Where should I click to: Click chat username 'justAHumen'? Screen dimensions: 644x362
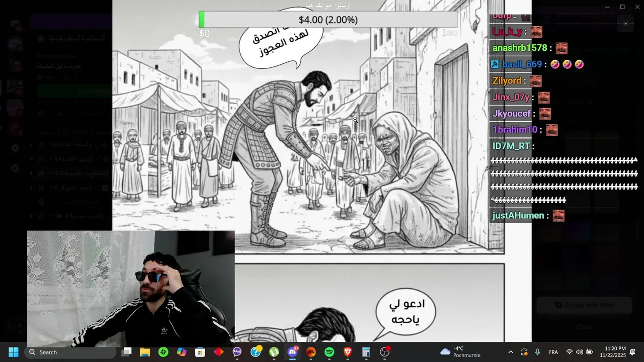point(518,215)
